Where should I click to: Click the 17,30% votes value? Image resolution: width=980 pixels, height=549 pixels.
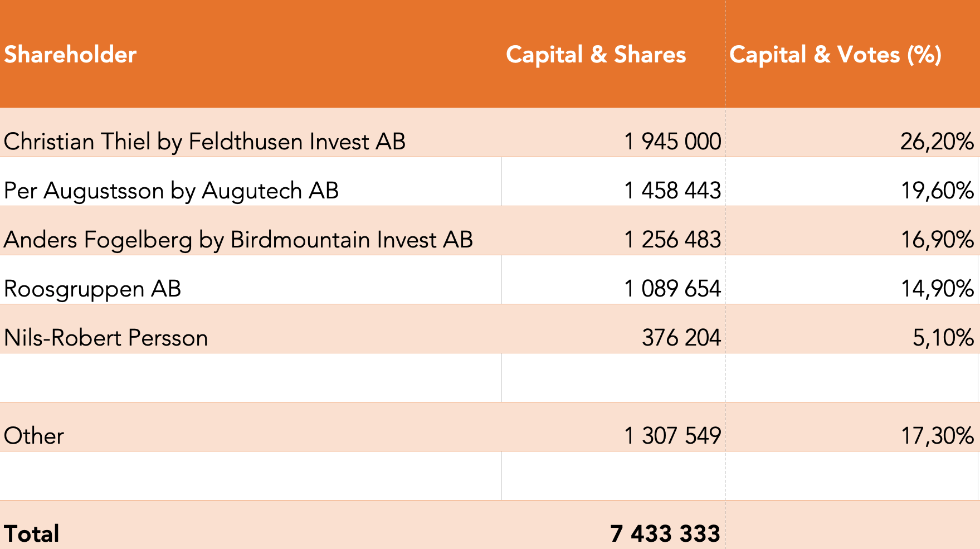(x=937, y=436)
